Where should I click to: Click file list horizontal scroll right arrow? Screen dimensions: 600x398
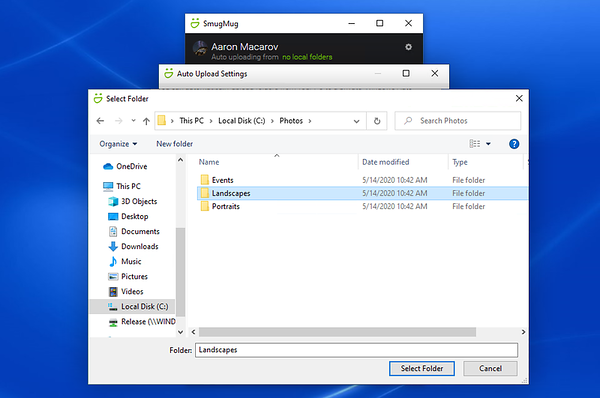pyautogui.click(x=523, y=332)
